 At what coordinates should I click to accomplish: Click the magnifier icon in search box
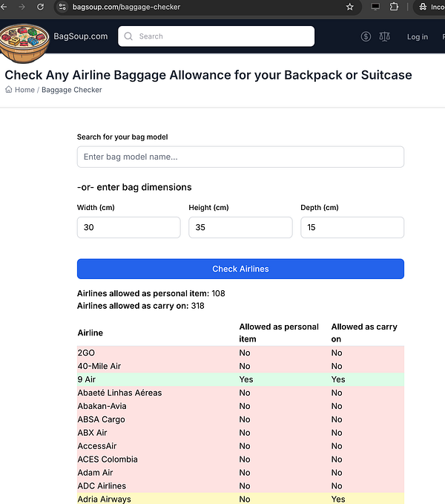pyautogui.click(x=129, y=36)
